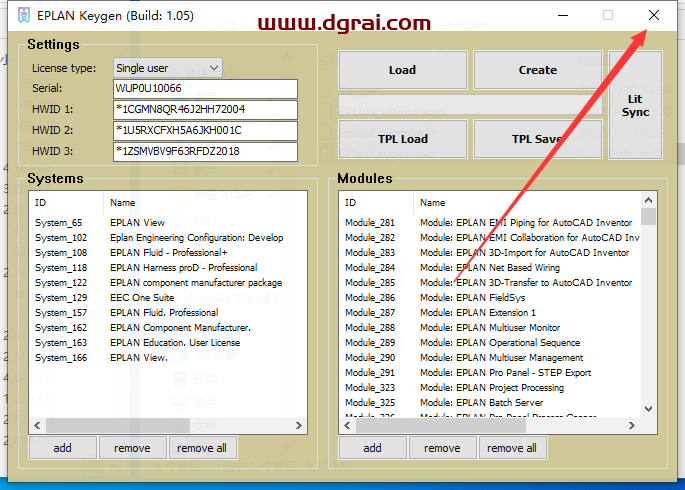Click Modules list scroll up arrow
Viewport: 685px width, 490px height.
(649, 200)
